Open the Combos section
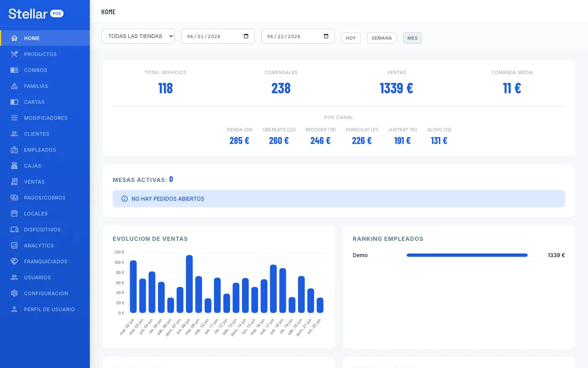The width and height of the screenshot is (588, 368). [x=45, y=70]
